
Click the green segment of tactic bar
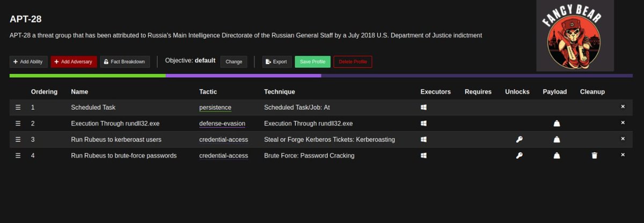(x=87, y=76)
